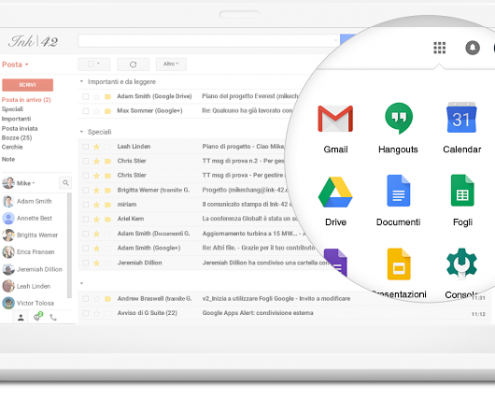This screenshot has height=400, width=495.
Task: Open the Note link in sidebar
Action: (8, 159)
